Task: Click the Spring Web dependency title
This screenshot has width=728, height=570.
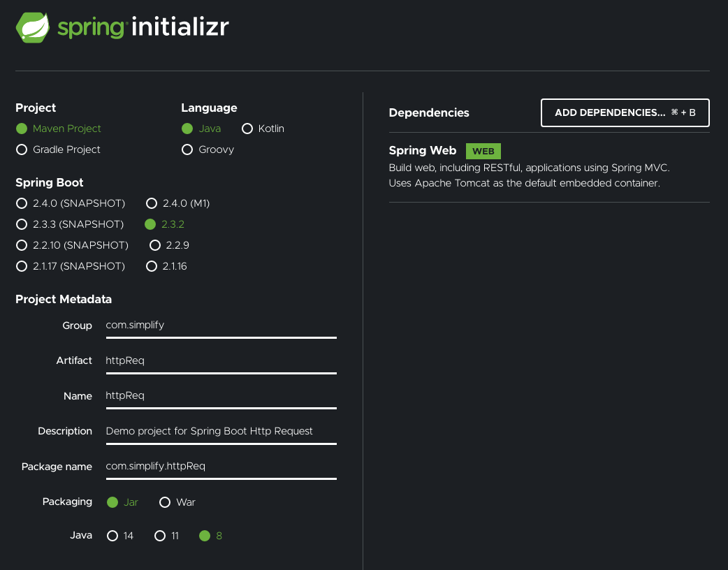Action: click(422, 150)
